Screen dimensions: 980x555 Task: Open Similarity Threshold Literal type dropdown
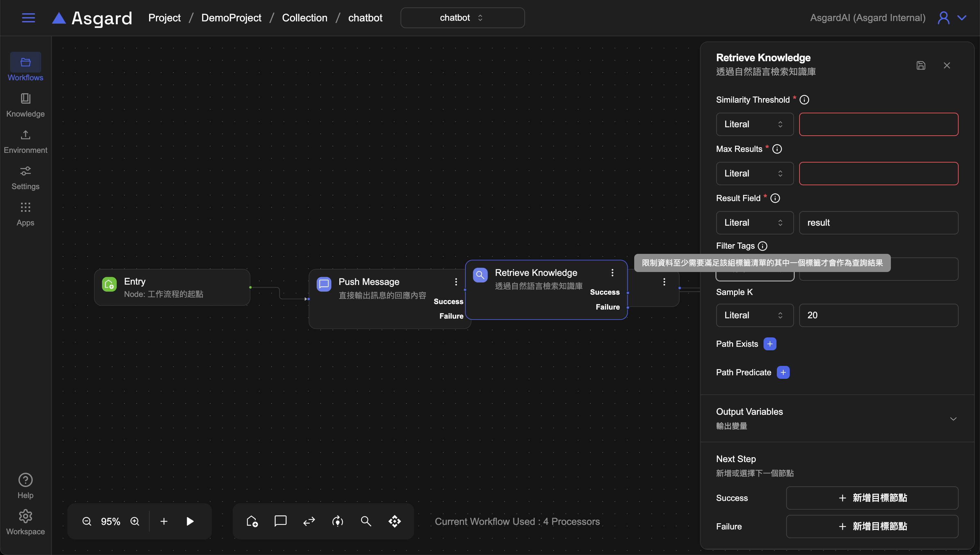click(754, 124)
